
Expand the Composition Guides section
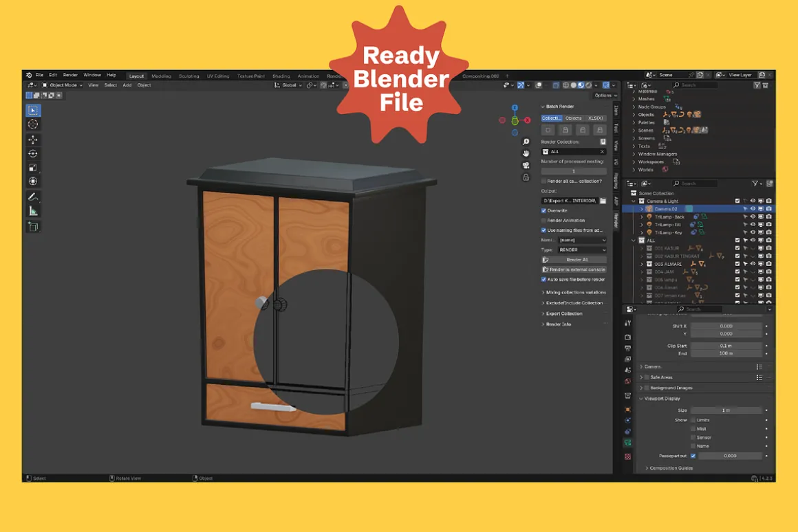669,468
